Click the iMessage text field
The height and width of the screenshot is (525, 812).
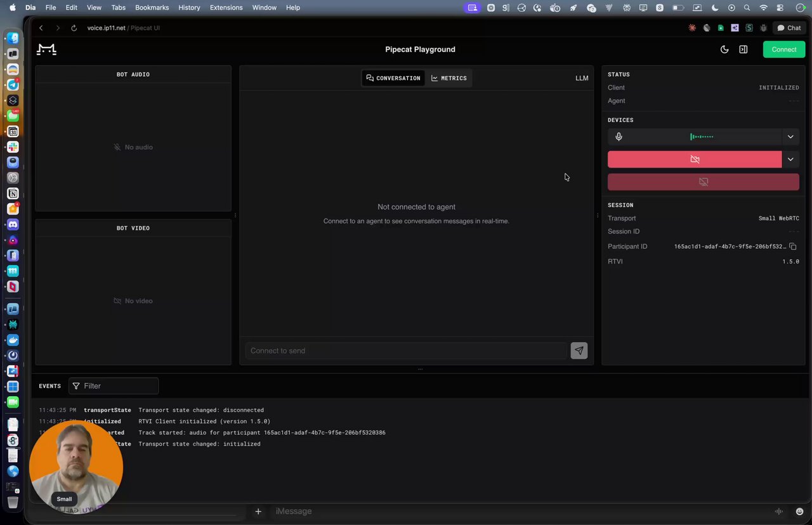[x=514, y=511]
